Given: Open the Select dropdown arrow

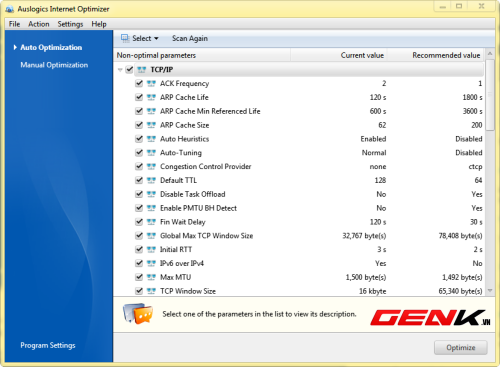Looking at the screenshot, I should [x=156, y=39].
